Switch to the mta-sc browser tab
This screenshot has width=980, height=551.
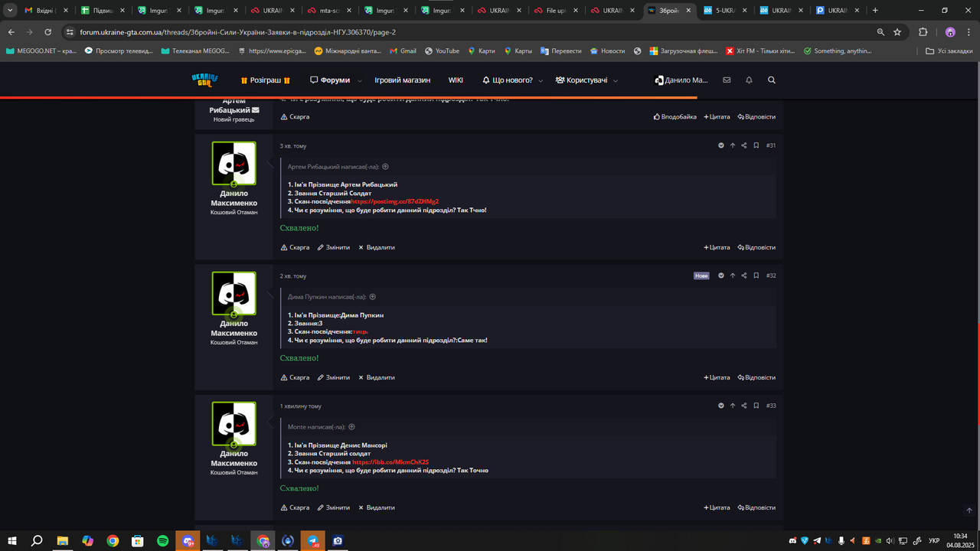point(330,11)
